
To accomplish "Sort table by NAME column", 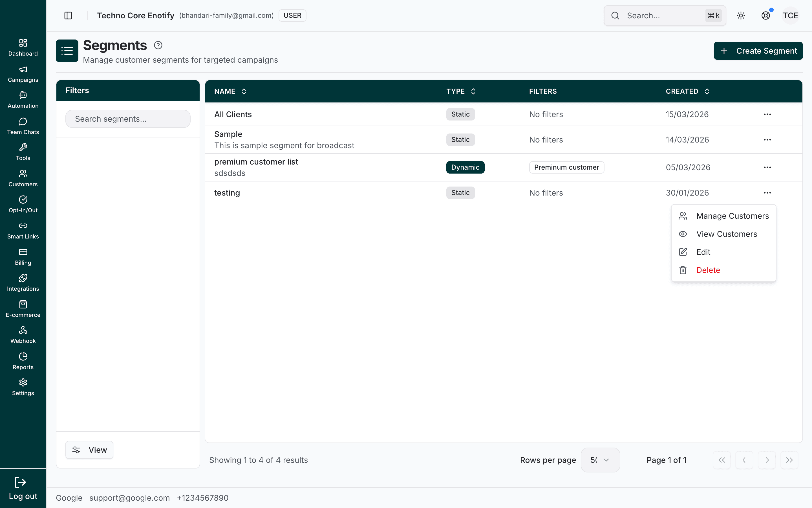I will (231, 91).
